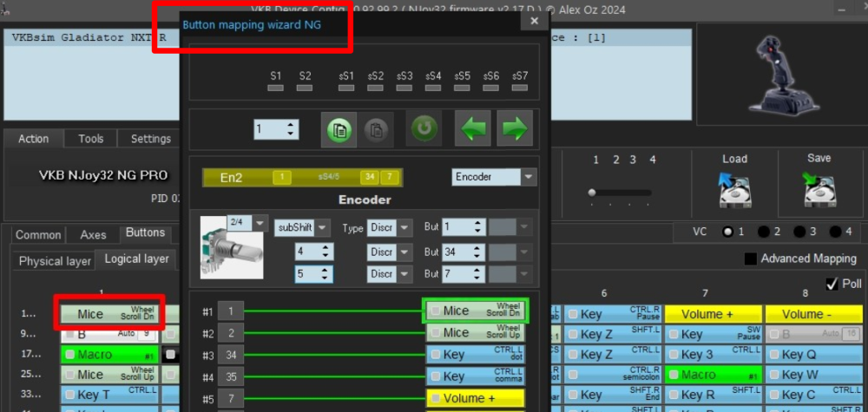Image resolution: width=868 pixels, height=412 pixels.
Task: Click the sS2 subshift indicator
Action: click(375, 88)
